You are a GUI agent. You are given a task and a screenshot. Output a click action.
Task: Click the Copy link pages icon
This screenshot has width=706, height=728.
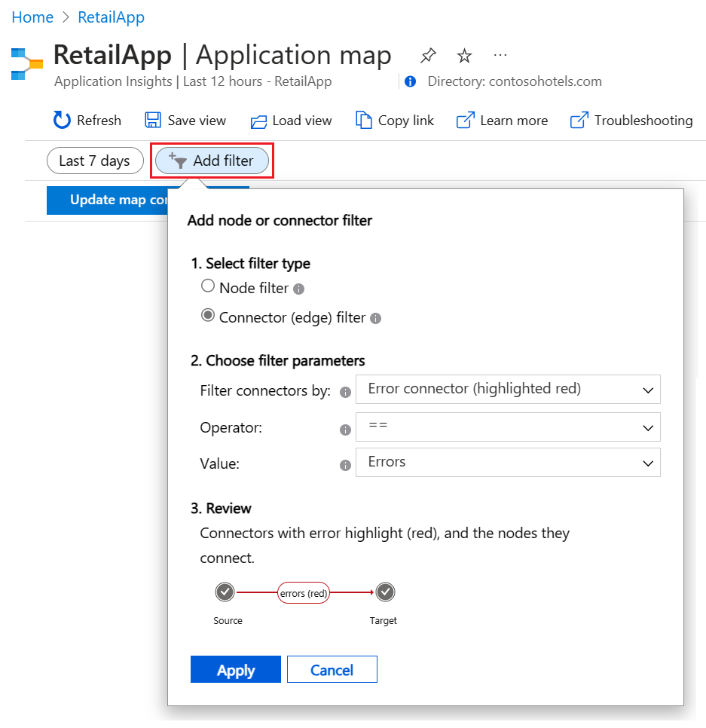click(363, 120)
